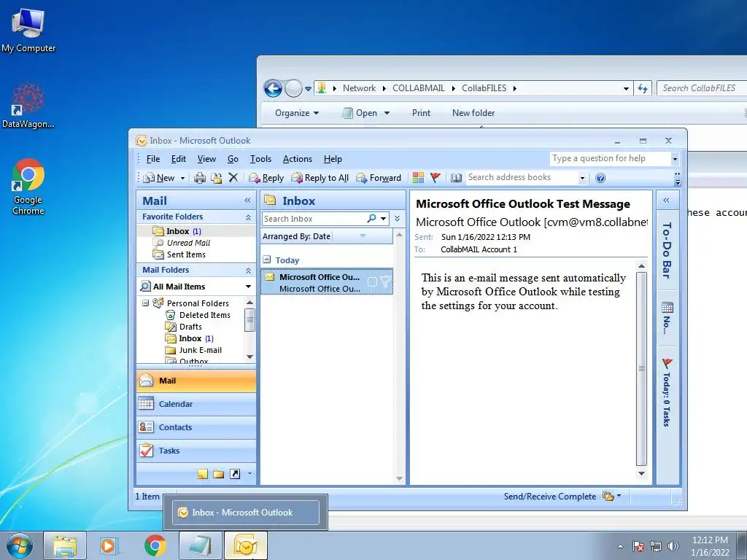
Task: Select DataWagon desktop shortcut
Action: pos(28,106)
